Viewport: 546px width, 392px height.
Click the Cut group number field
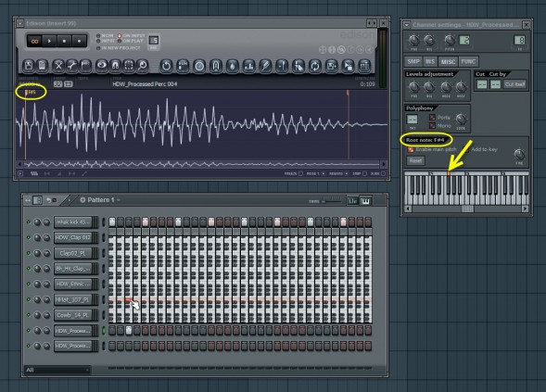pos(482,84)
